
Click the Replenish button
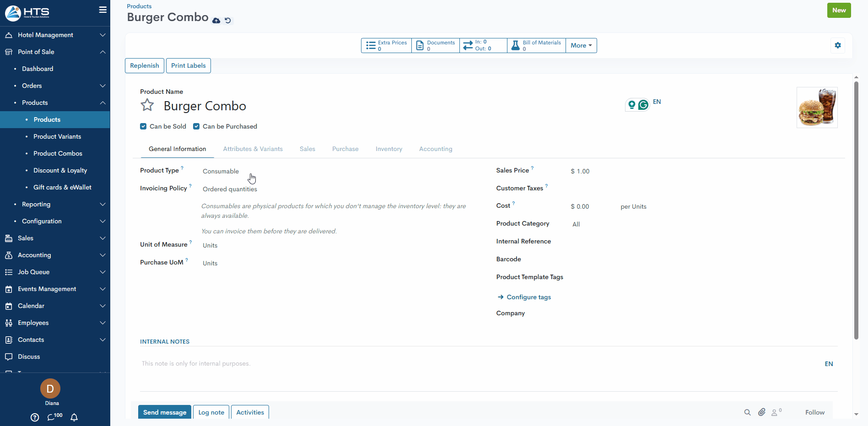pos(144,65)
